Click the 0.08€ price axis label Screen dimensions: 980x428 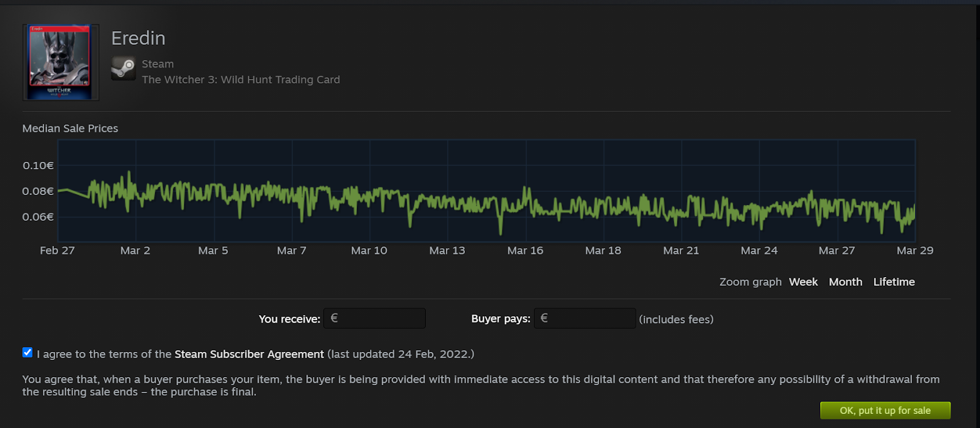pos(38,191)
